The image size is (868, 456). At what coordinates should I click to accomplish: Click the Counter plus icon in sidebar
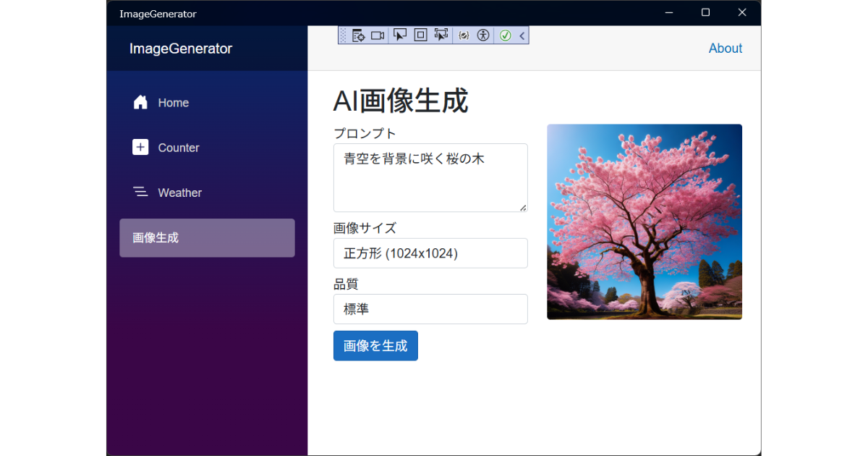pos(140,148)
